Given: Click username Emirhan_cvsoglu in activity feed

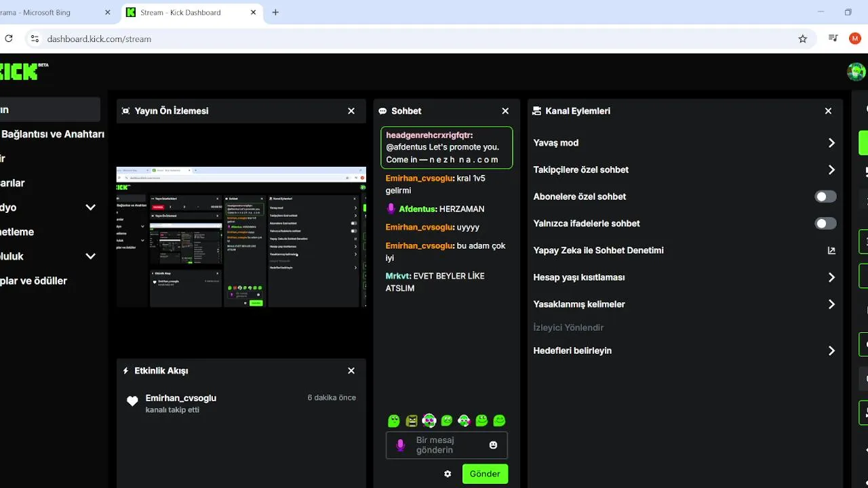Looking at the screenshot, I should (181, 398).
